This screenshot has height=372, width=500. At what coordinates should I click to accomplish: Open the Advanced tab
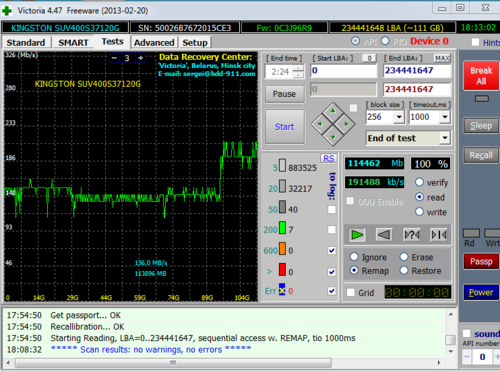tap(154, 43)
